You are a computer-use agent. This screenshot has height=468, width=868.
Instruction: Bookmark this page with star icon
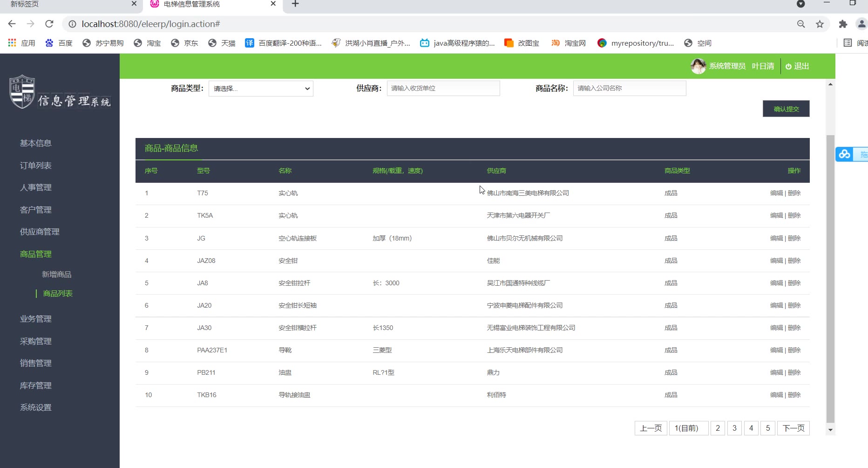pyautogui.click(x=820, y=24)
